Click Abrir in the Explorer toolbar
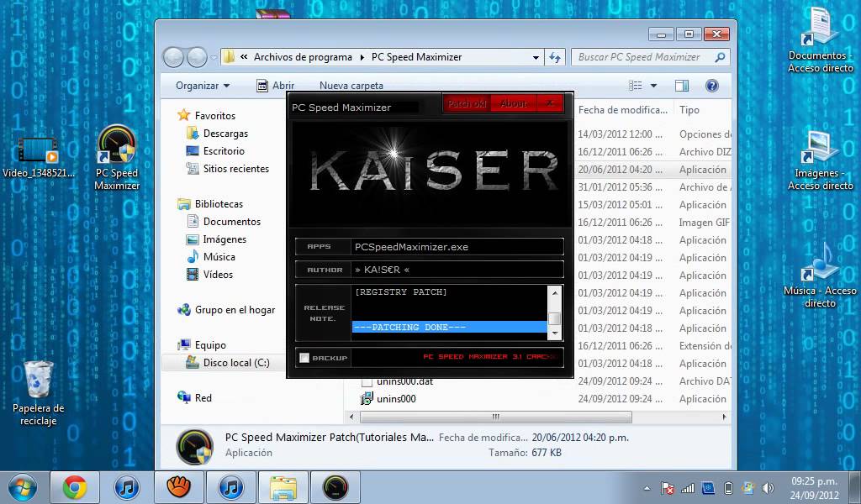The height and width of the screenshot is (504, 861). [x=276, y=86]
